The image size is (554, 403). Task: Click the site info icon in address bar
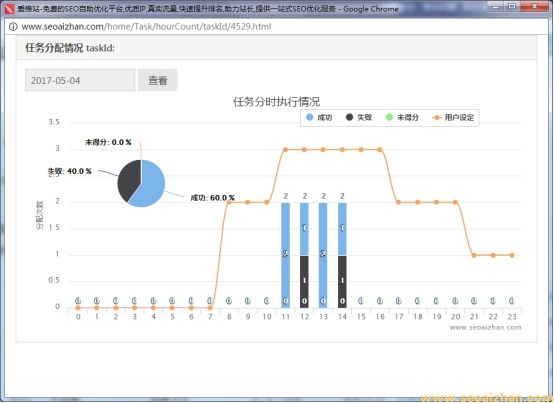tap(13, 26)
